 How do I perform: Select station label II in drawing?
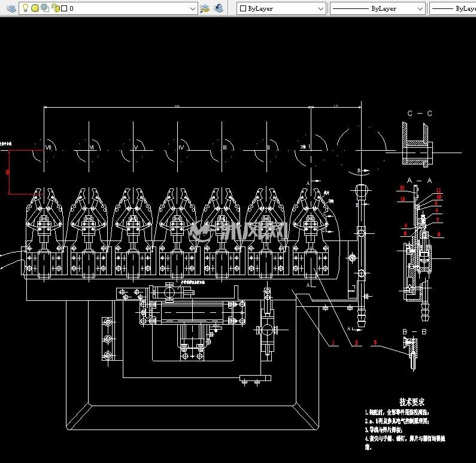coord(268,147)
